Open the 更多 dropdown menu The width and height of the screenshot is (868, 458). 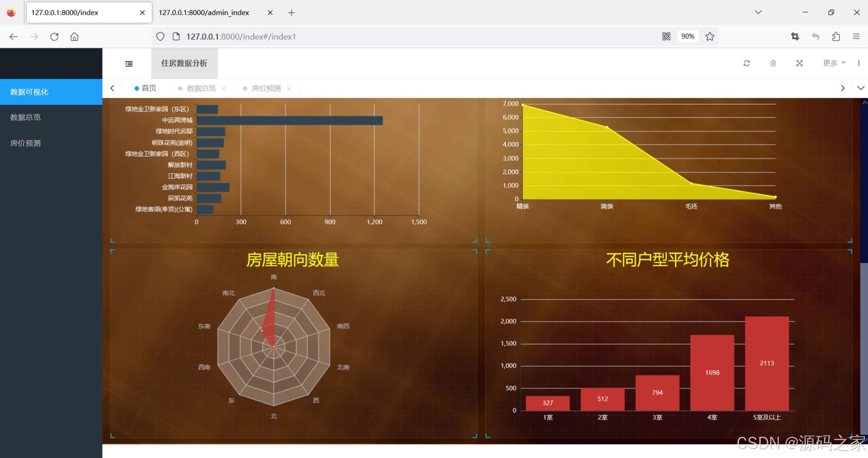click(x=834, y=63)
